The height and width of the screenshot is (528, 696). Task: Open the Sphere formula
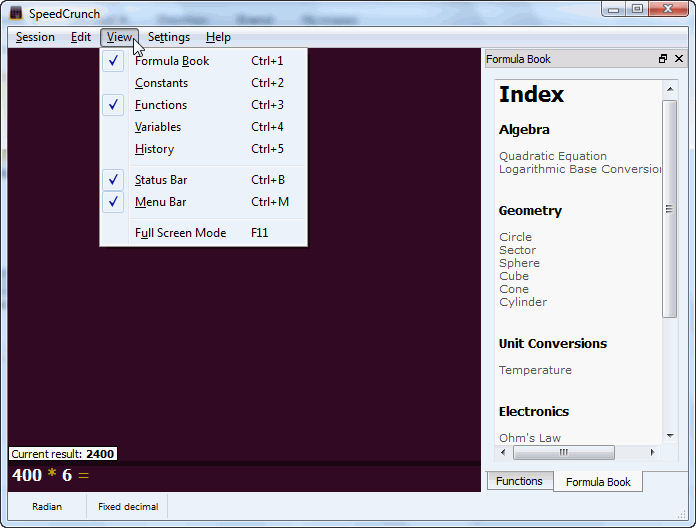click(519, 263)
